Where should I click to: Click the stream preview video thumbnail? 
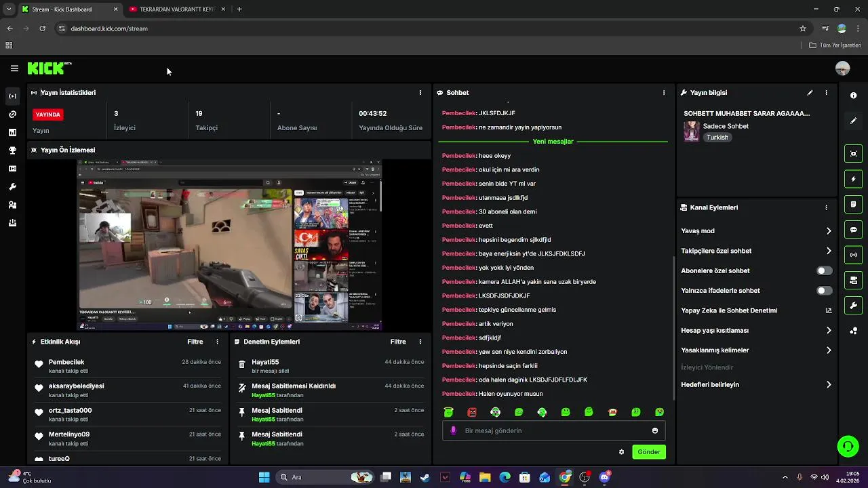click(x=229, y=245)
